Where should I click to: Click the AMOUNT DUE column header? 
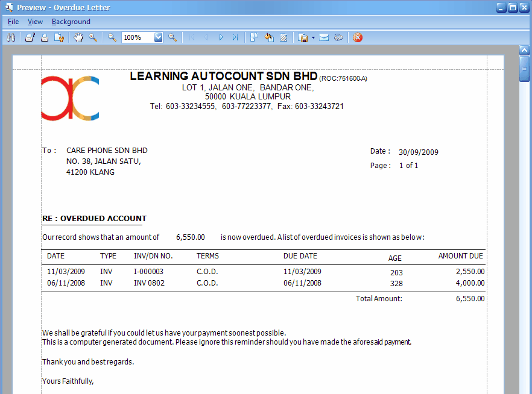point(460,256)
